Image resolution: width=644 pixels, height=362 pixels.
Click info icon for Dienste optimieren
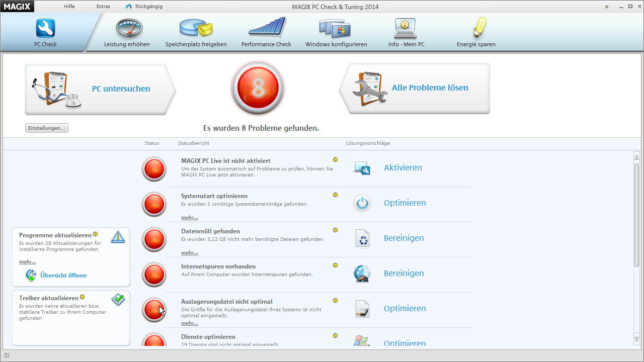tap(335, 336)
